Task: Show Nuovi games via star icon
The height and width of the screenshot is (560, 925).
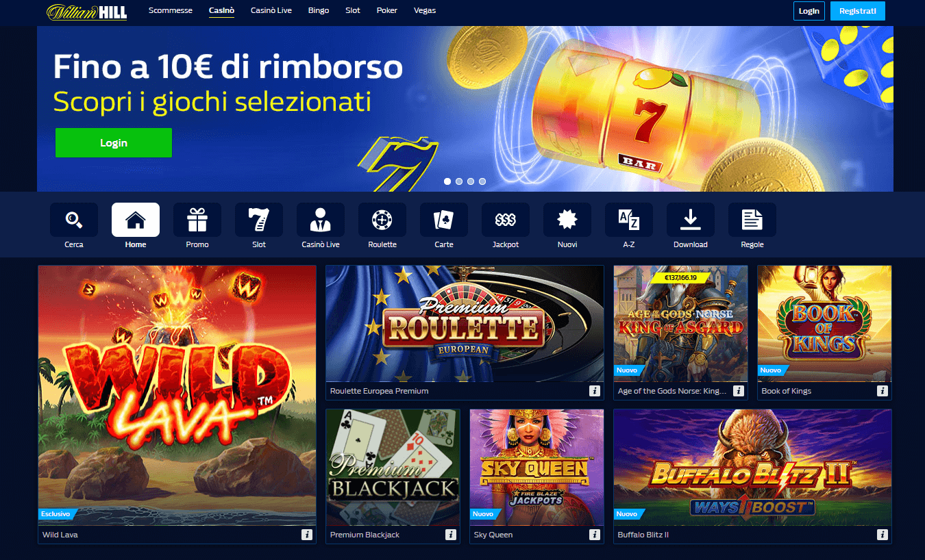Action: 567,220
